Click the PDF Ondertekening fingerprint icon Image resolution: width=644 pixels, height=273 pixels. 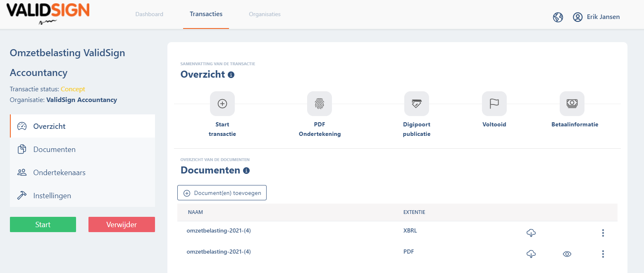(x=320, y=104)
